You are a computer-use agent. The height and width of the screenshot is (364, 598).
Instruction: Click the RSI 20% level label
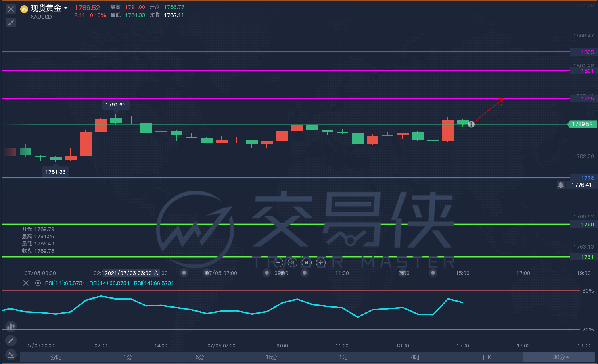click(588, 330)
